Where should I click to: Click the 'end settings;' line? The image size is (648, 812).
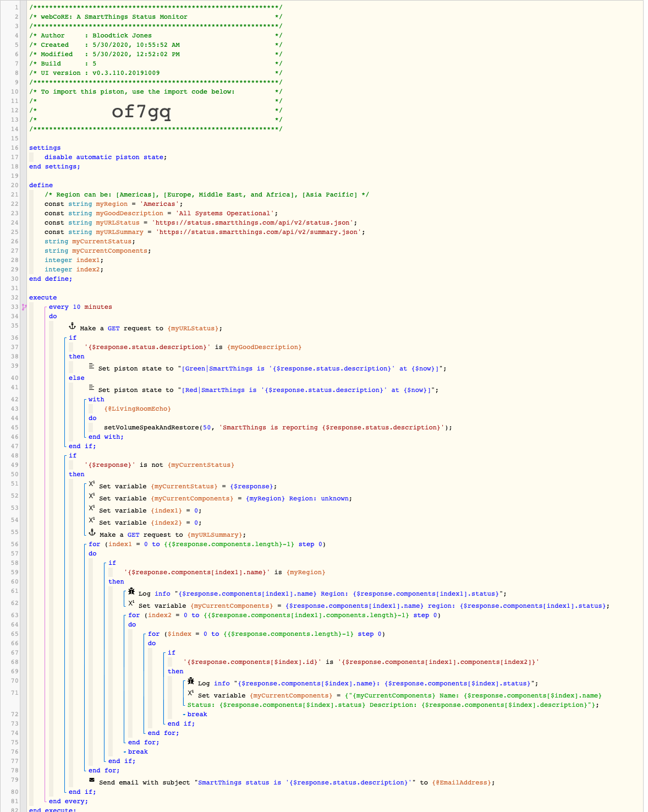pos(54,167)
